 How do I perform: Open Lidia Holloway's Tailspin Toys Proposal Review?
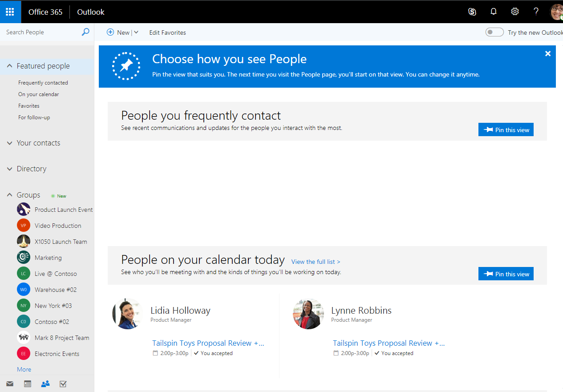(208, 343)
